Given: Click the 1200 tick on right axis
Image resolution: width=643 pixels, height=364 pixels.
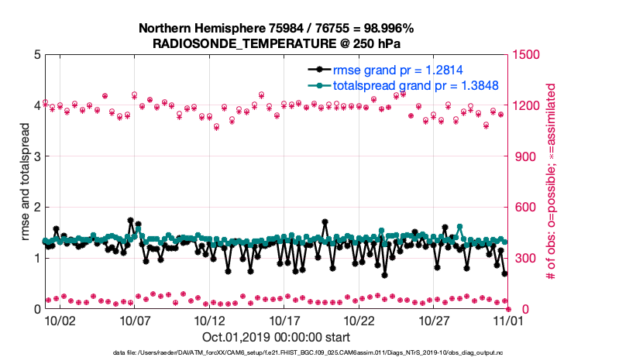Looking at the screenshot, I should point(527,106).
